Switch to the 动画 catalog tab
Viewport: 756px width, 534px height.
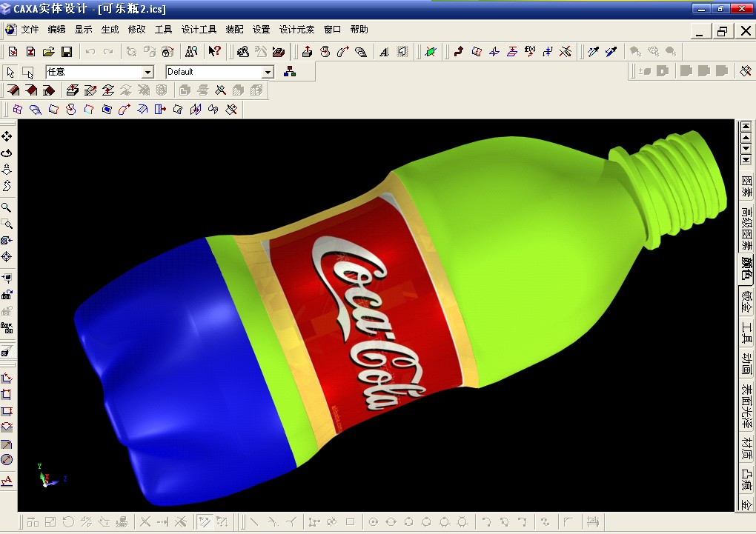(746, 364)
